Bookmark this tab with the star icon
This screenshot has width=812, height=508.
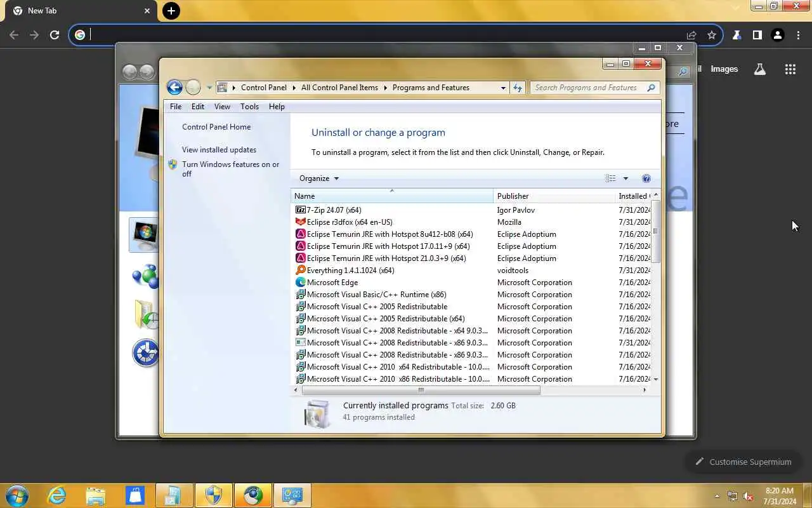712,35
